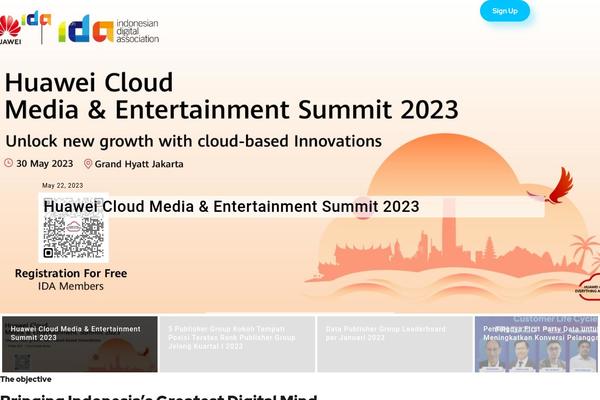Open the Huawei Cloud Media & Entertainment Summit 2023 article title
Screen dimensions: 600x400
(231, 206)
